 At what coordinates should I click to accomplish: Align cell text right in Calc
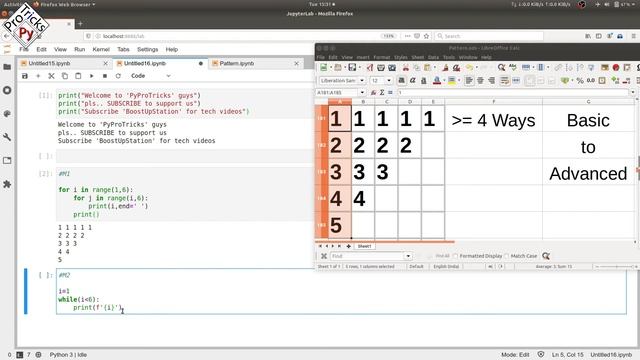(491, 81)
